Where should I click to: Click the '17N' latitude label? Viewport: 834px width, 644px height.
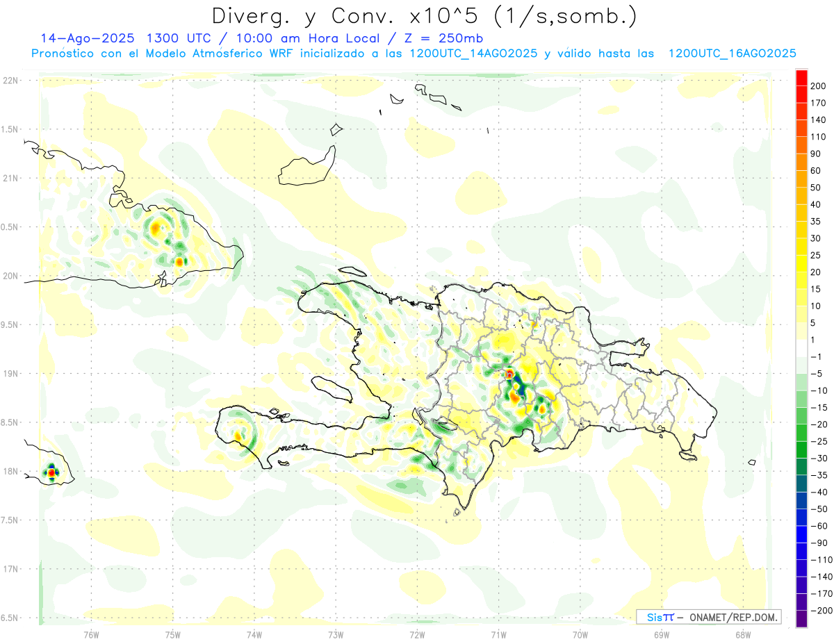click(10, 569)
